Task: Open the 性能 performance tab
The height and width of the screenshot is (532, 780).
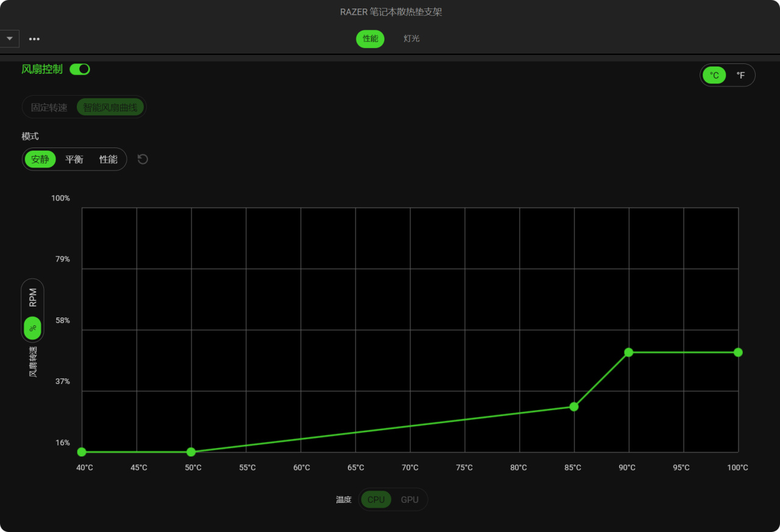Action: click(370, 38)
